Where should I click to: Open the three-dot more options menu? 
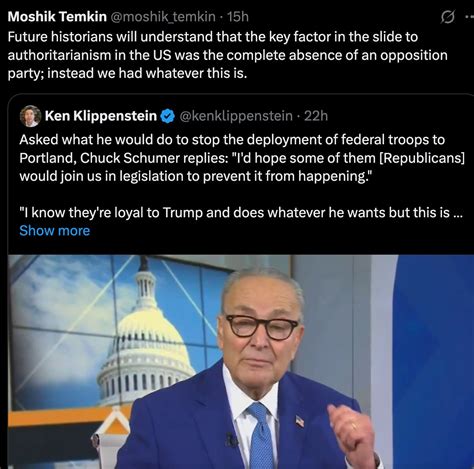tap(469, 17)
